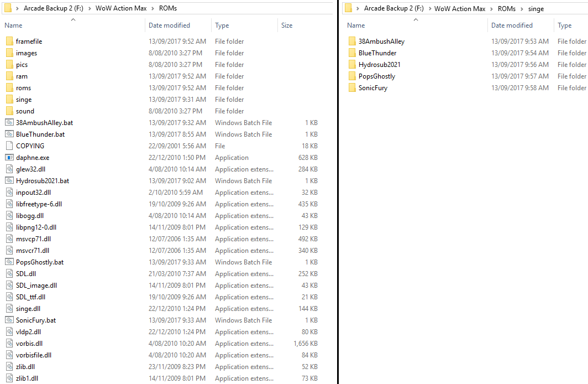The image size is (588, 384).
Task: Click ROMs breadcrumb in left window
Action: [167, 8]
